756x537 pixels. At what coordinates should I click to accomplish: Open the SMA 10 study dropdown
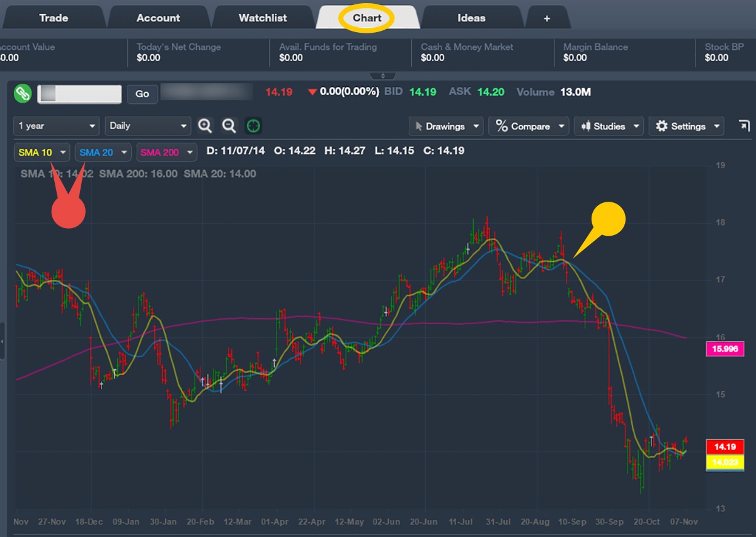42,153
